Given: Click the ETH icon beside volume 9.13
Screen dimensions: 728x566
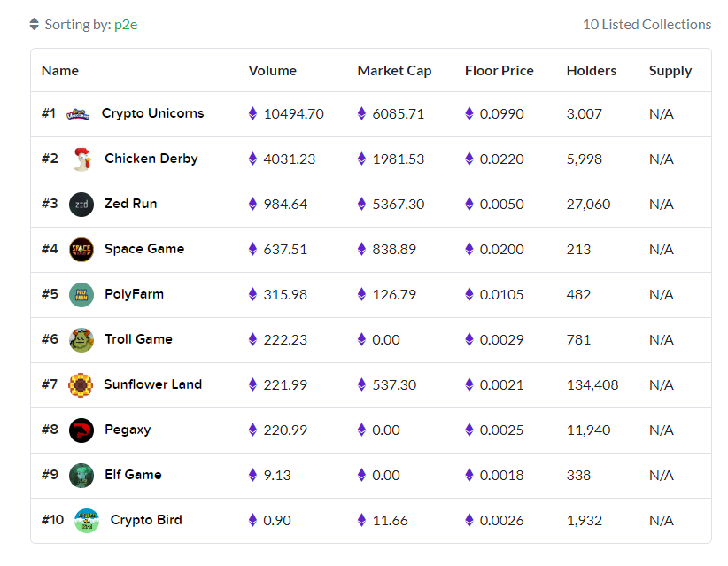Looking at the screenshot, I should pyautogui.click(x=252, y=475).
